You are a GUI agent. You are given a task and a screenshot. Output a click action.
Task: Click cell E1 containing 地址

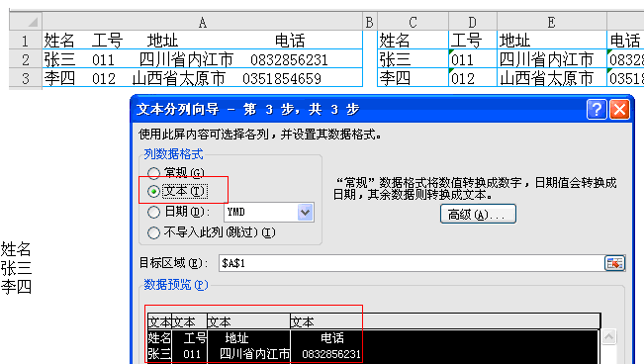click(552, 40)
